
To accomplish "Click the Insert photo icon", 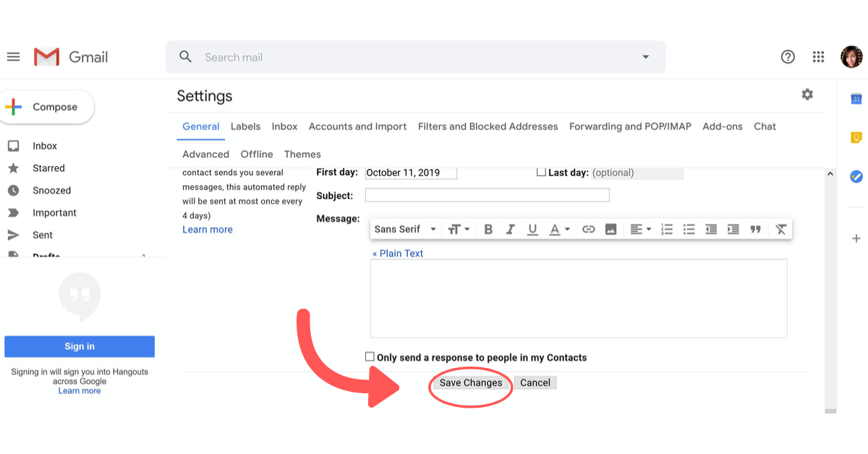I will coord(611,228).
